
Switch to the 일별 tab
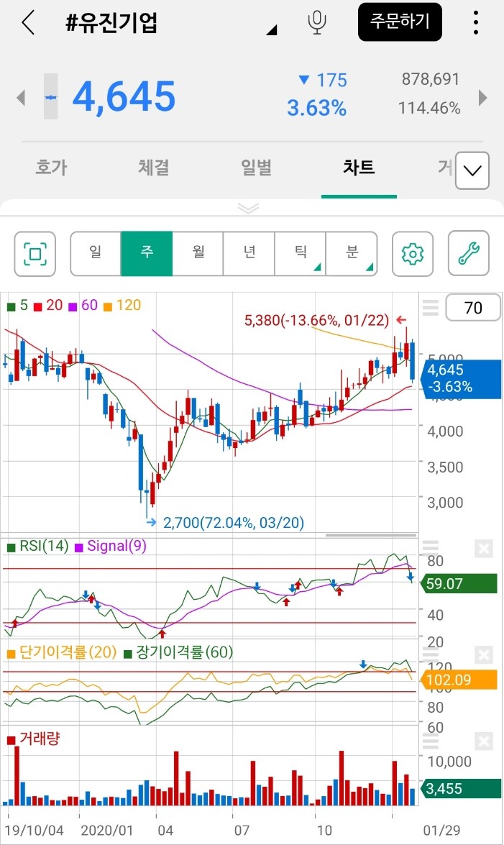click(x=256, y=167)
